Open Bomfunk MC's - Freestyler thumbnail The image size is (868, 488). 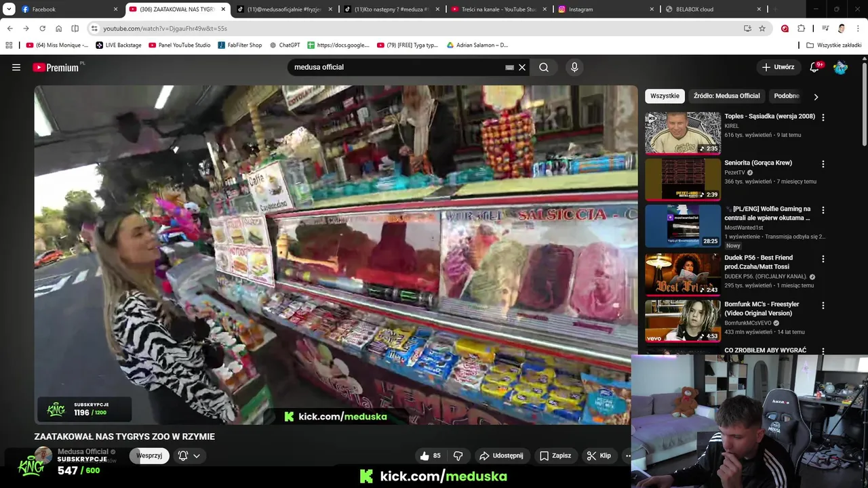(x=682, y=321)
